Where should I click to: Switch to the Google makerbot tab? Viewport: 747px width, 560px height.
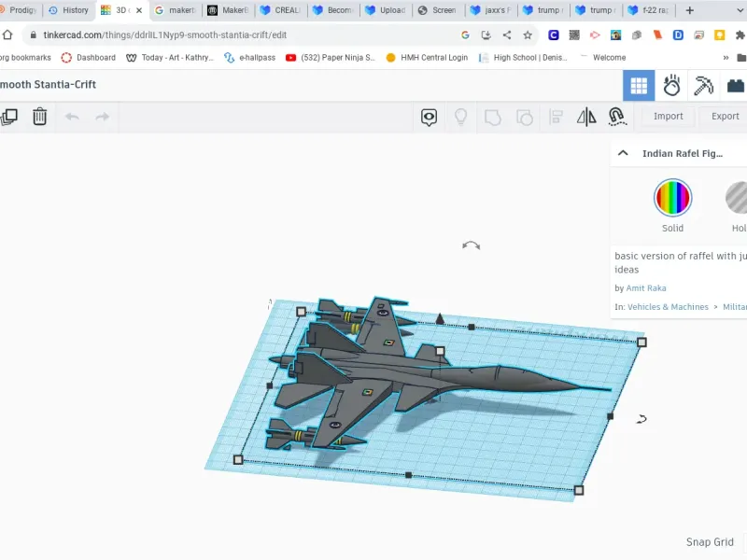pos(176,10)
